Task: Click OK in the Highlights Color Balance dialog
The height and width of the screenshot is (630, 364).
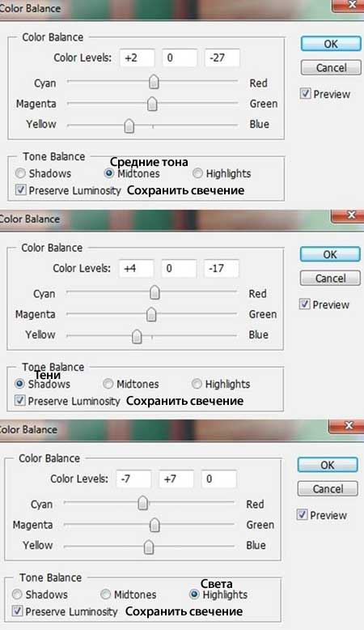Action: (328, 465)
